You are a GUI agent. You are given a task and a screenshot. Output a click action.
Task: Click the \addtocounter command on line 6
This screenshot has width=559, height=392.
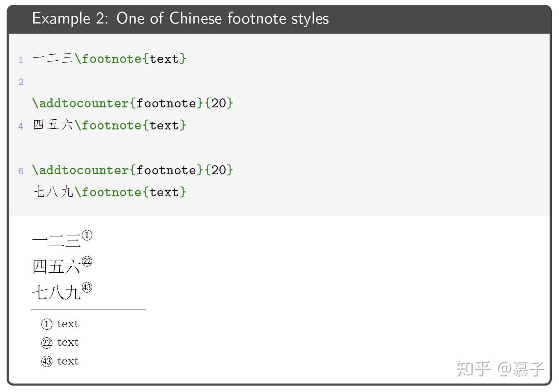coord(80,170)
